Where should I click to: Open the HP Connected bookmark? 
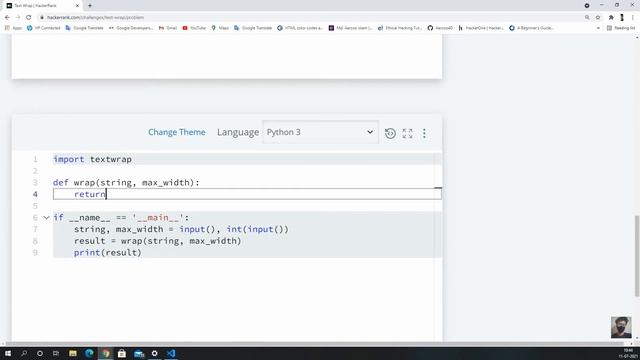(43, 28)
